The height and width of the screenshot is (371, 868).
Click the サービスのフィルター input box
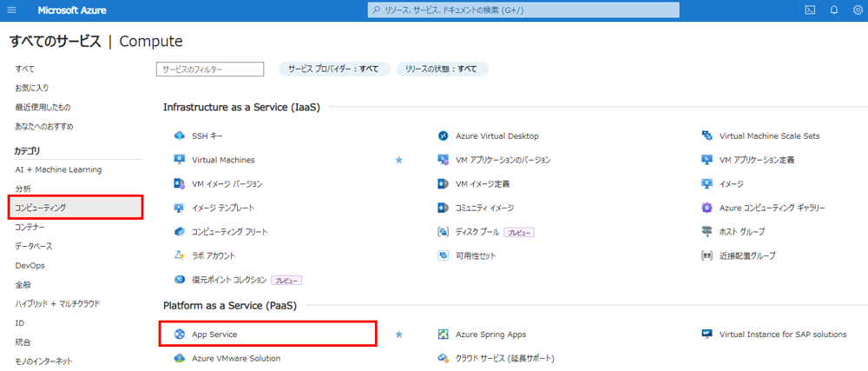(210, 70)
